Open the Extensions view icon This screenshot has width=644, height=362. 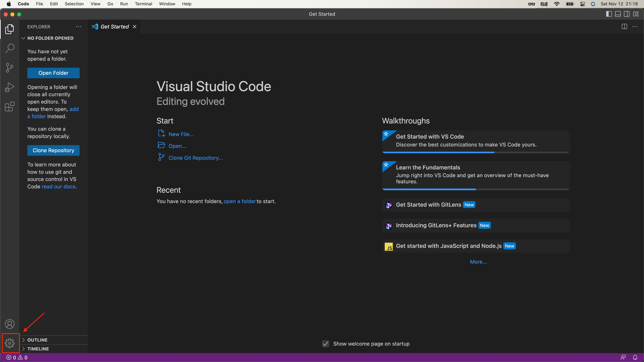10,107
